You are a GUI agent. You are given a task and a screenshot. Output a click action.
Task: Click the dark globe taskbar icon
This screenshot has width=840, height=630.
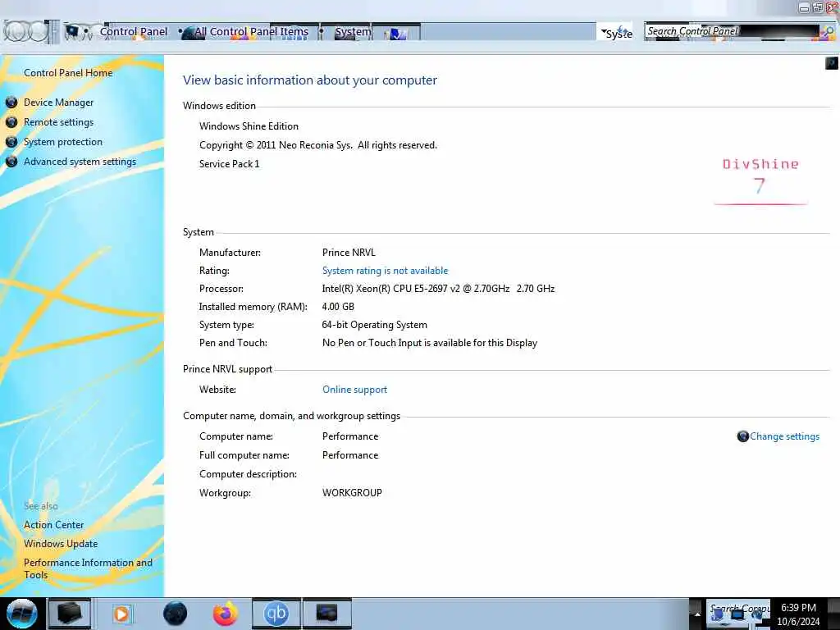[x=176, y=614]
